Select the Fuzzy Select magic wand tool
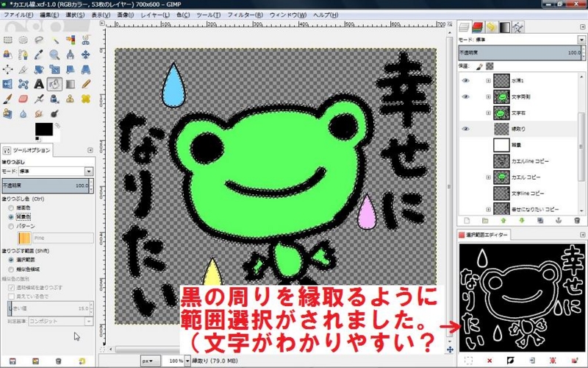 tap(54, 40)
